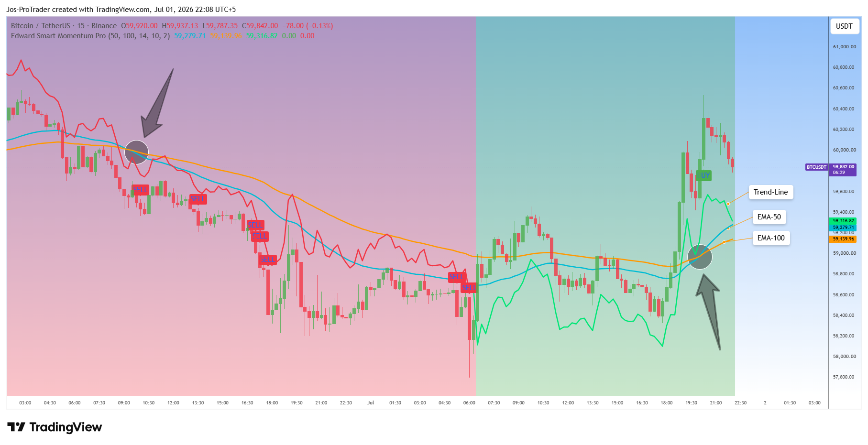Click the close value C59,842.00
This screenshot has width=868, height=445.
pos(260,26)
